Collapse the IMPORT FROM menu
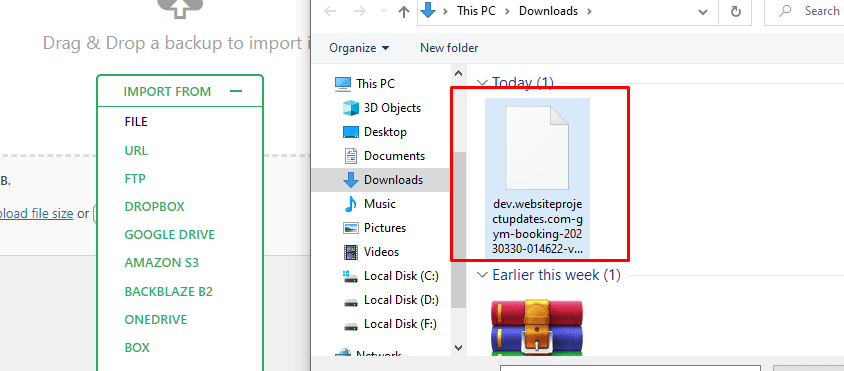The image size is (844, 371). (236, 92)
